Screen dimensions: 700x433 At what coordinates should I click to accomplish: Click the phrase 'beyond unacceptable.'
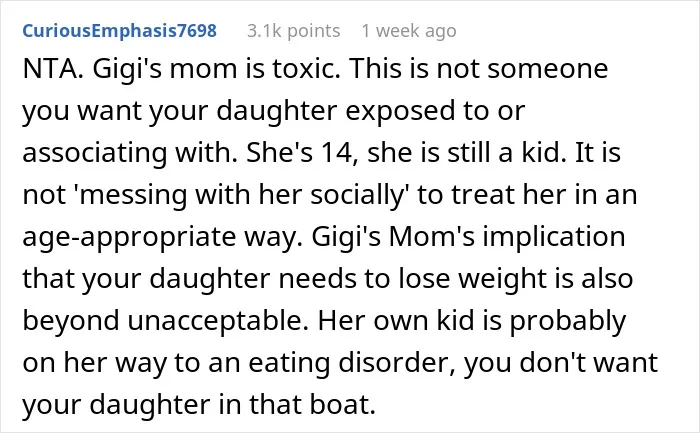[x=165, y=321]
